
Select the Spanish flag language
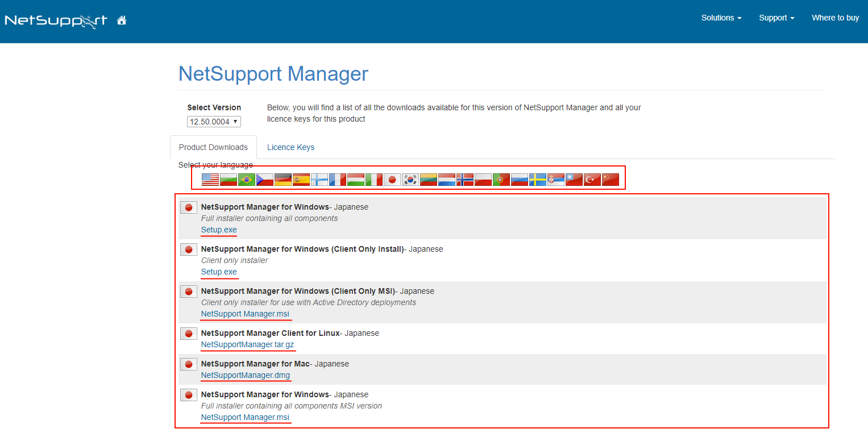(x=301, y=180)
